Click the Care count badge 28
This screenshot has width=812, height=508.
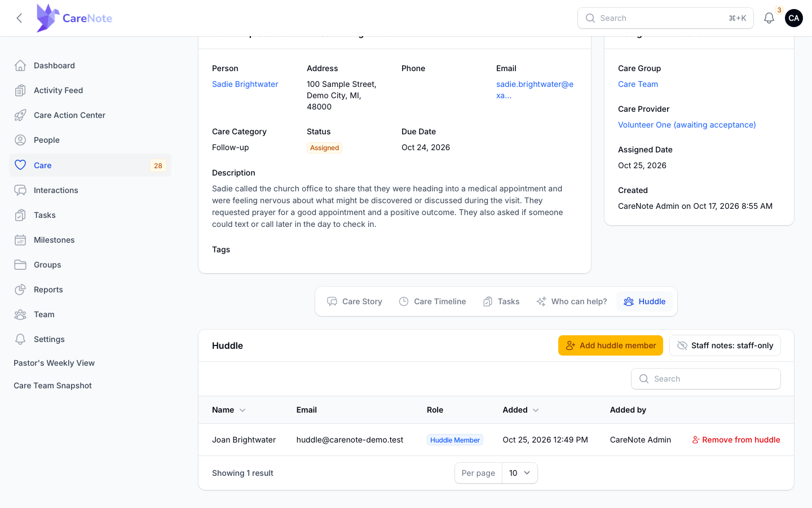tap(158, 165)
